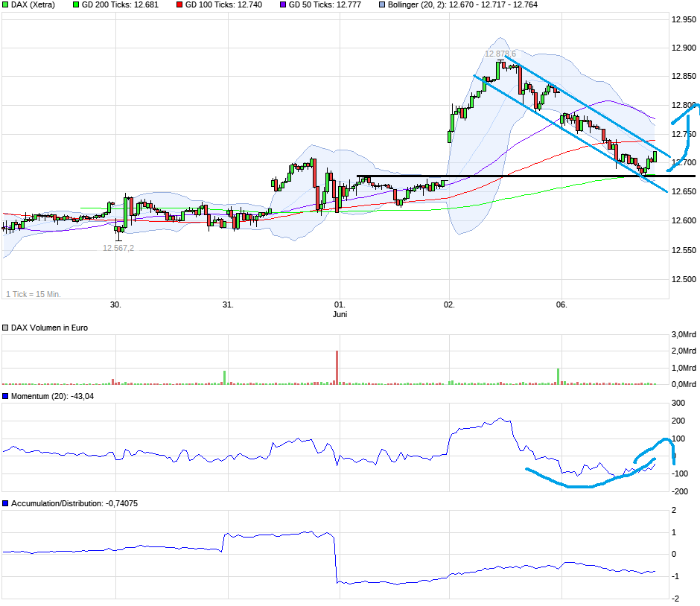700x606 pixels.
Task: Click the 12.650 price axis value
Action: click(684, 191)
